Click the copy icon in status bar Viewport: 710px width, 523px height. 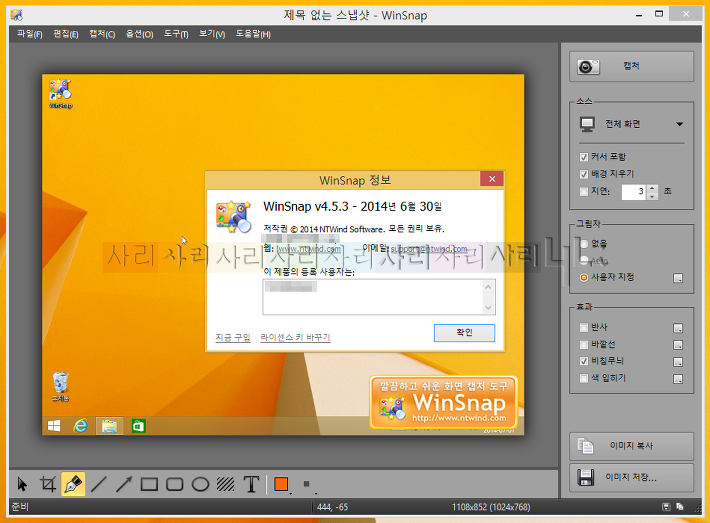[x=680, y=507]
